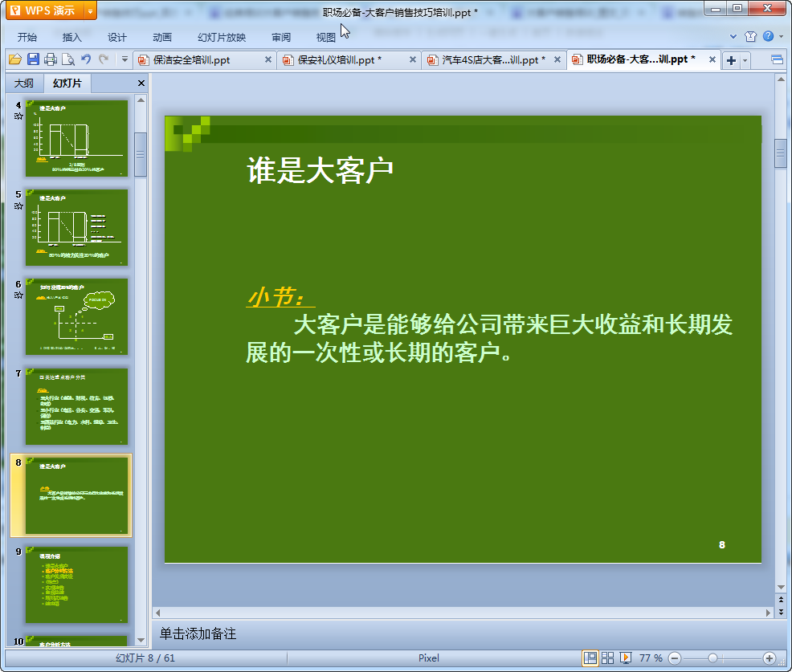Expand the new document dropdown arrow
Image resolution: width=792 pixels, height=672 pixels.
745,60
